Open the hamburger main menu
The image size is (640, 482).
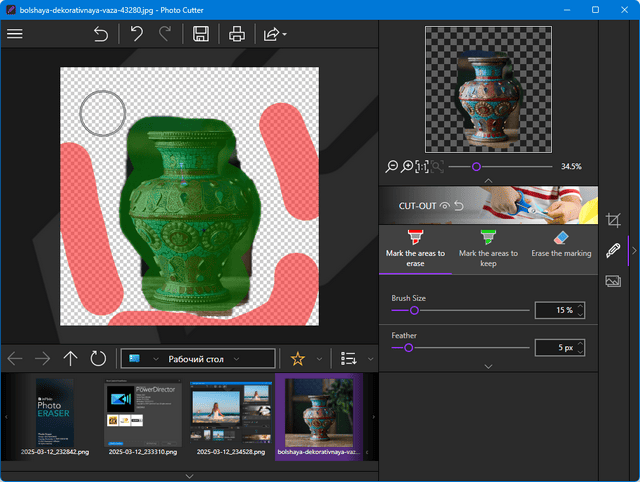click(x=15, y=34)
